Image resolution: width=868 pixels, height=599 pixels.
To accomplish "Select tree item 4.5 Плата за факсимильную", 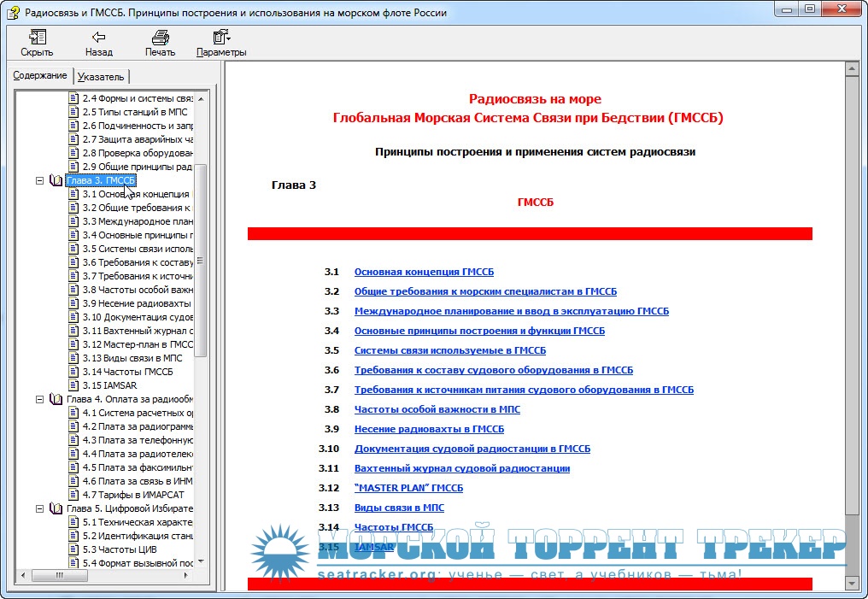I will point(138,467).
